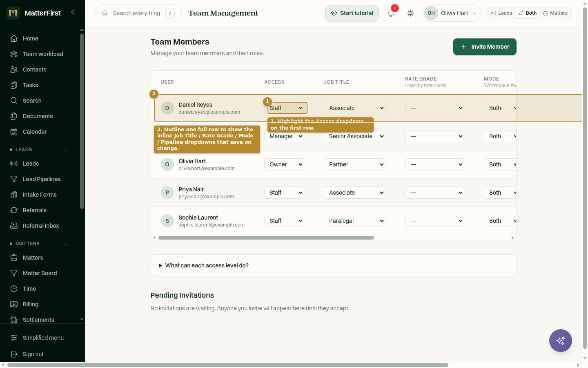Click the Matter Board funnel icon
This screenshot has width=588, height=368.
pos(14,273)
